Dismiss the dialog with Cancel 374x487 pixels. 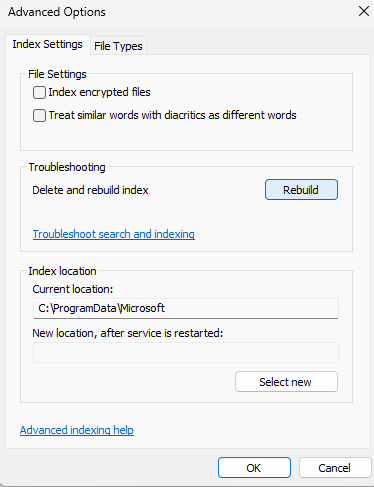(x=335, y=468)
